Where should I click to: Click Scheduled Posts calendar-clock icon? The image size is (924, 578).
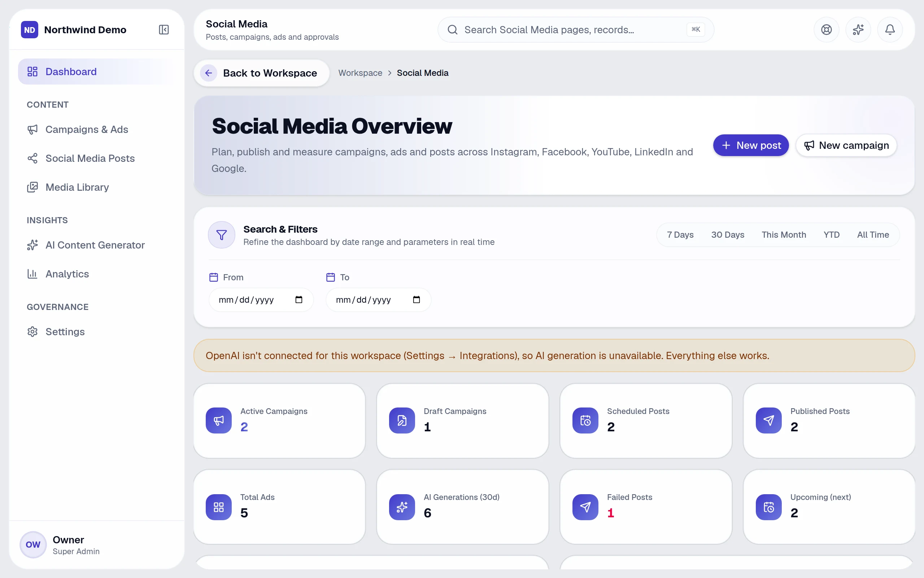tap(585, 420)
